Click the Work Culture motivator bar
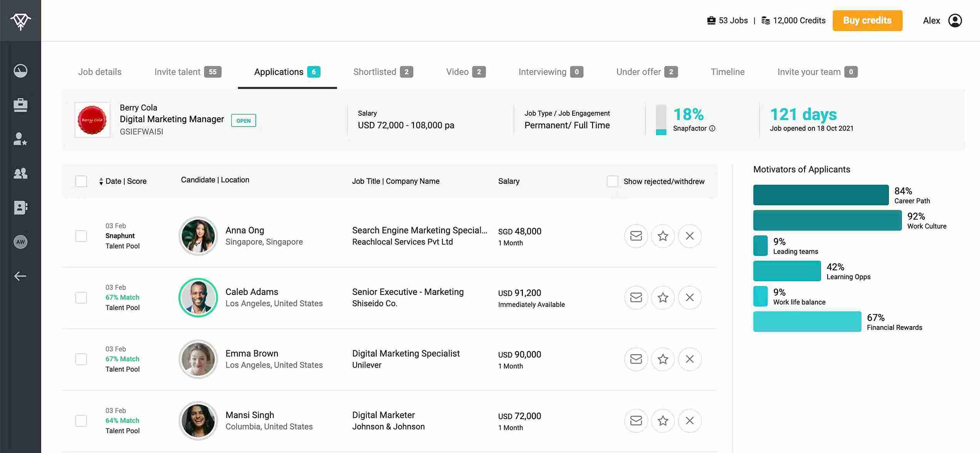 (x=827, y=220)
